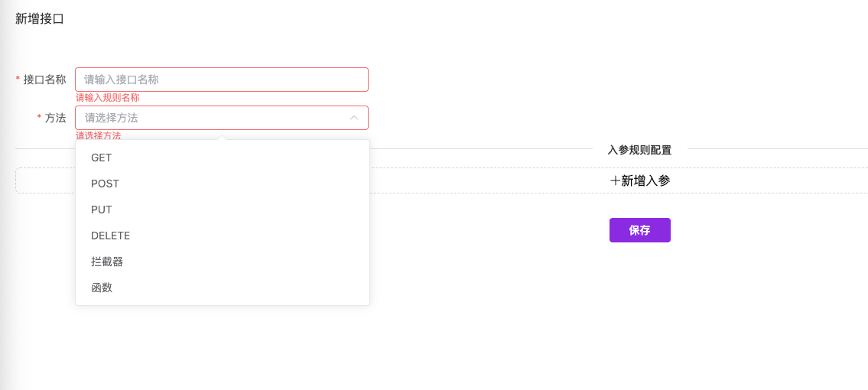
Task: Click the 请输入规则名称 error message
Action: [108, 98]
